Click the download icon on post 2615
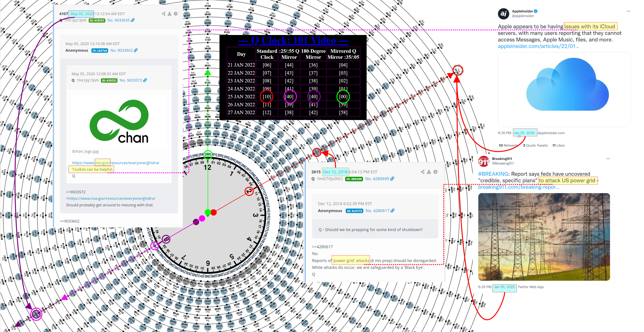 [x=429, y=172]
